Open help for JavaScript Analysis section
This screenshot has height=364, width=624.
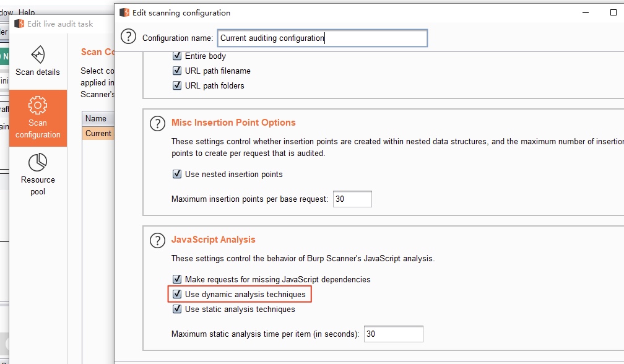[x=157, y=240]
